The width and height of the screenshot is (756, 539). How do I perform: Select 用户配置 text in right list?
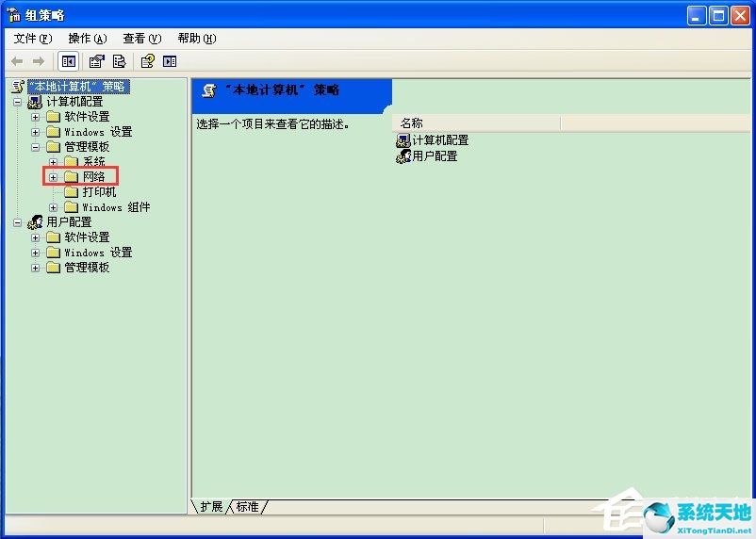pos(435,156)
